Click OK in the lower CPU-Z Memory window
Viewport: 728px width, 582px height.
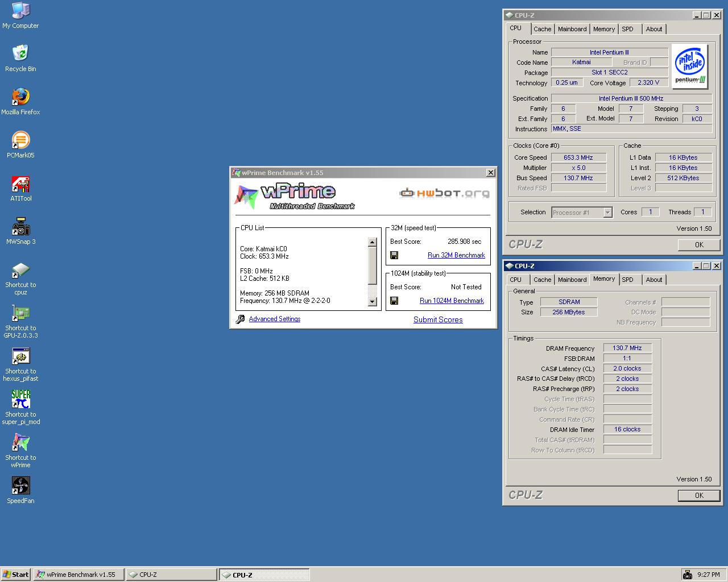pyautogui.click(x=699, y=496)
